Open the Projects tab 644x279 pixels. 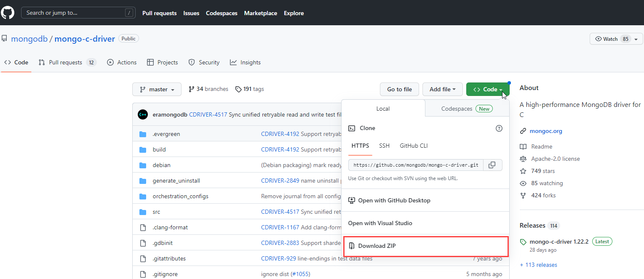[x=162, y=62]
